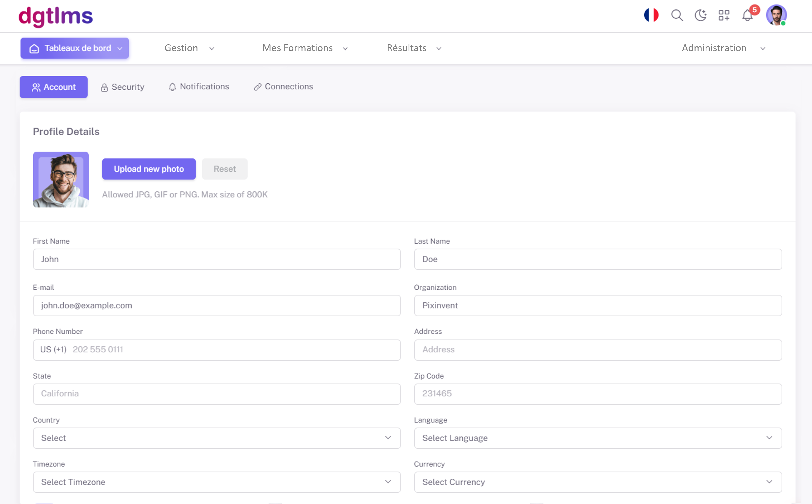Click the home icon in Tableaux de bord
812x504 pixels.
34,49
